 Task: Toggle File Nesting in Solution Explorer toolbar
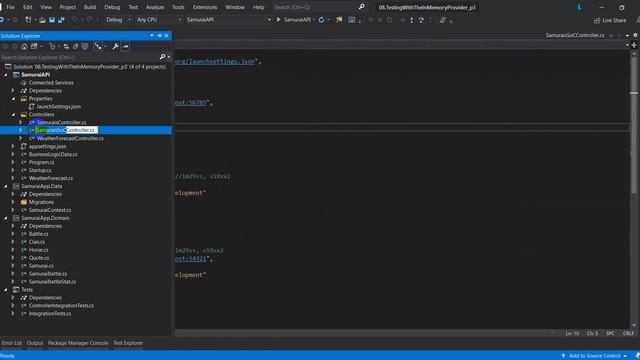[98, 47]
